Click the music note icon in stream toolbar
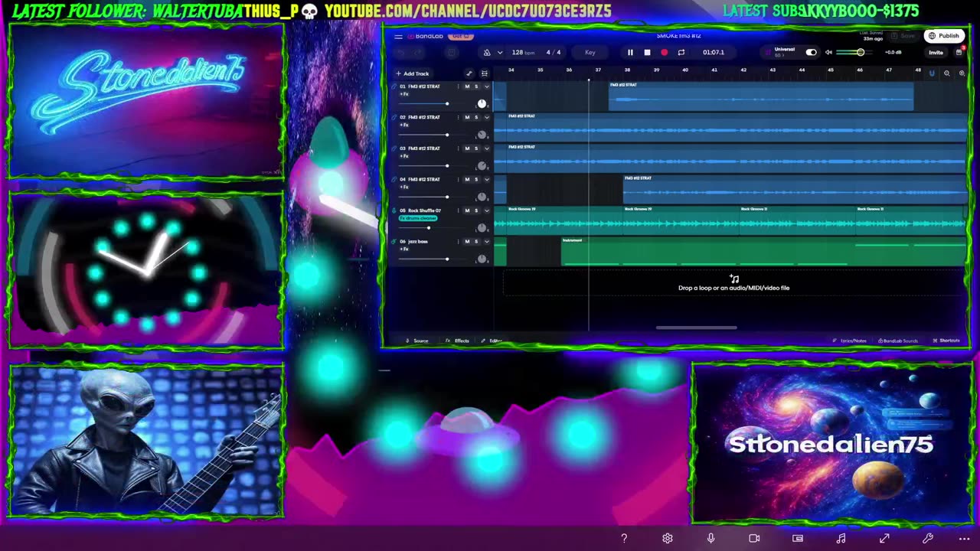Screen dimensions: 980x551 point(841,539)
